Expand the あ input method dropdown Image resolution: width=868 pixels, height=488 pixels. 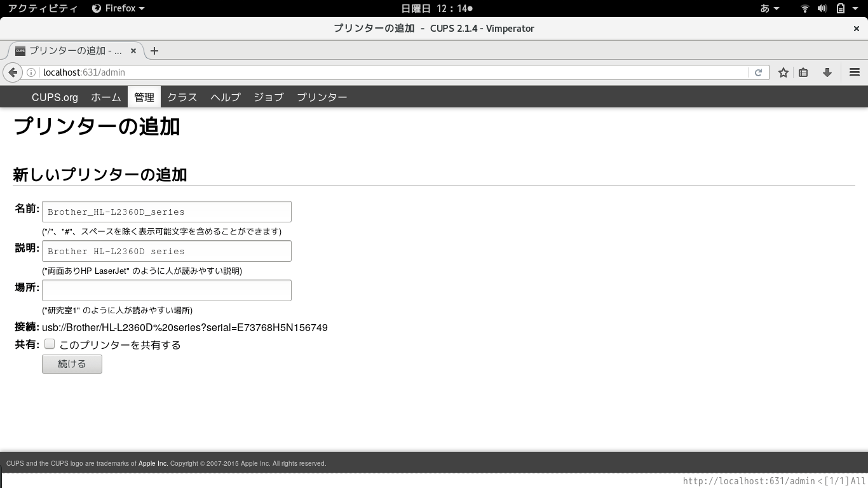click(x=770, y=8)
